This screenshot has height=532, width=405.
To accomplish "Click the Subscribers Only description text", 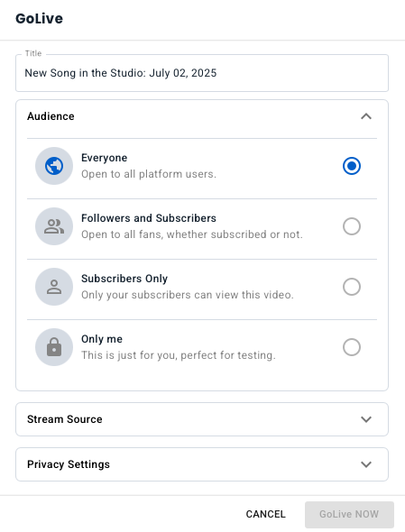I will pos(188,295).
